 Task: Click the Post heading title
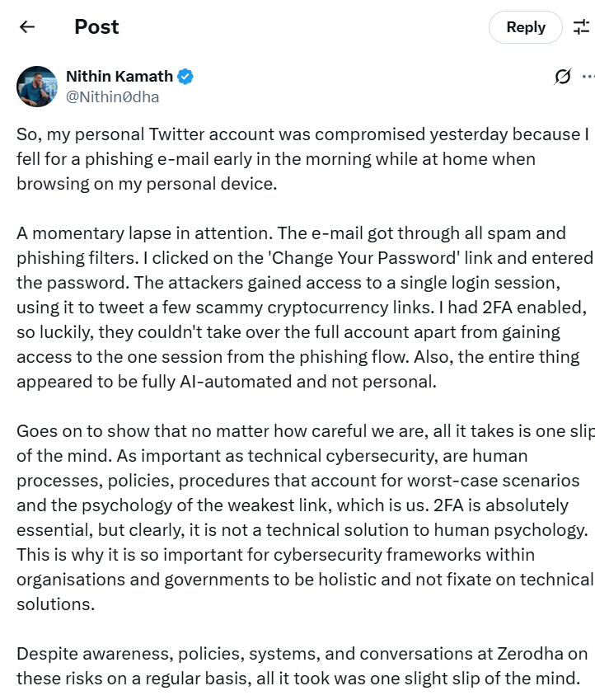(x=96, y=27)
